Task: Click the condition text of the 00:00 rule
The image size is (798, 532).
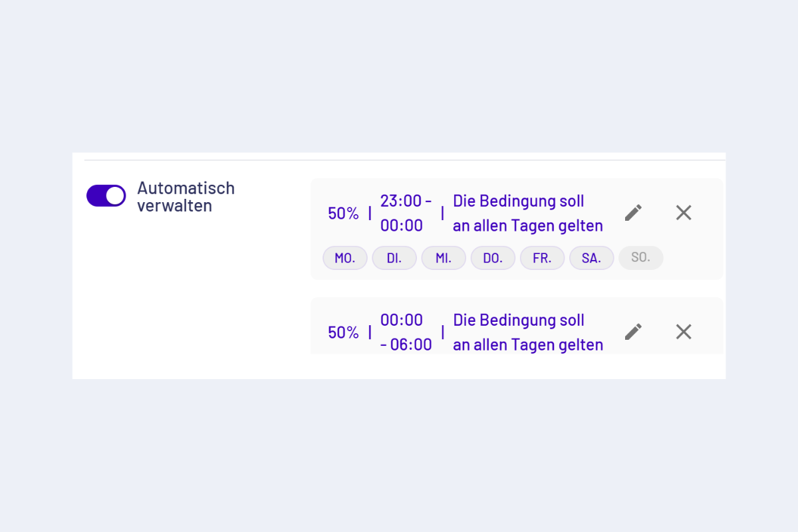Action: point(527,332)
